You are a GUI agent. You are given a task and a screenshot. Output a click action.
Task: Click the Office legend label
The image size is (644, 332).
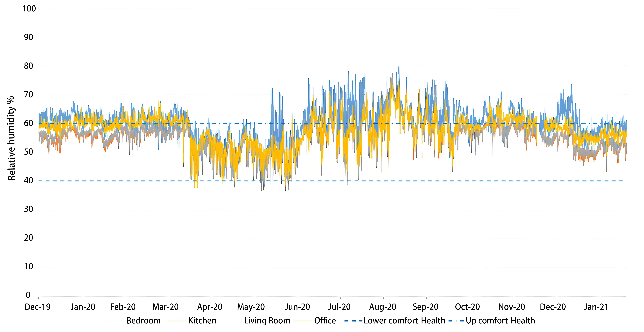click(325, 321)
